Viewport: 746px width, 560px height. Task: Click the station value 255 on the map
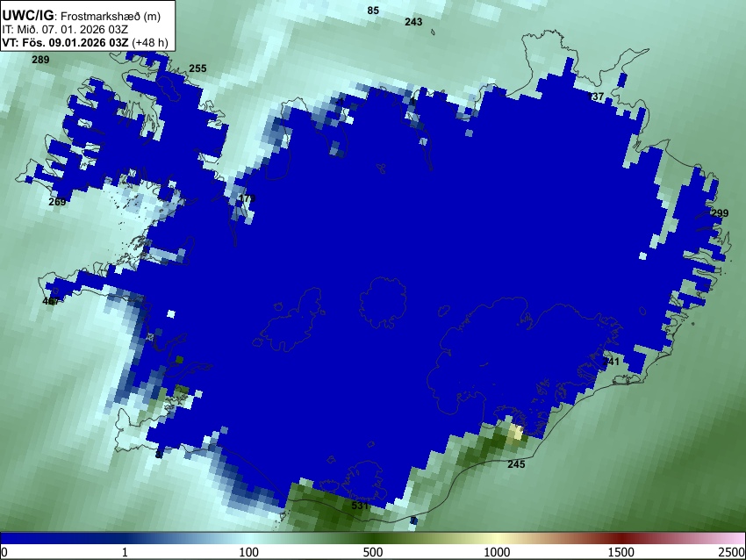[x=198, y=68]
